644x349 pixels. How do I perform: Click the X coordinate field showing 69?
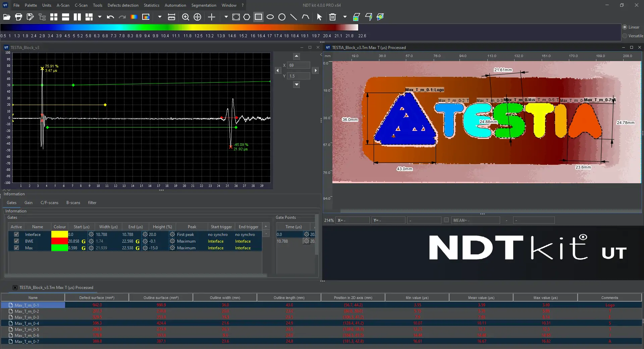pos(299,65)
